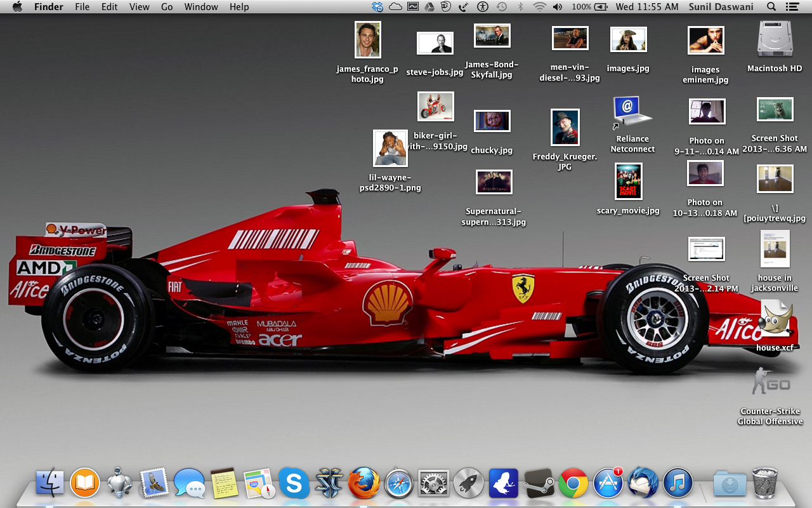Open the Wi-Fi status menu
812x508 pixels.
(x=539, y=7)
